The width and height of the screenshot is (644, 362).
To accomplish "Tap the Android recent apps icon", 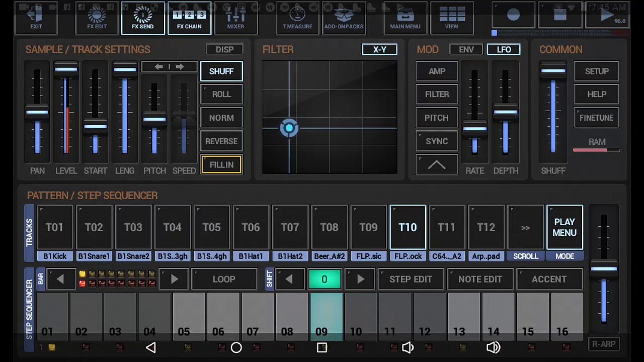I will pyautogui.click(x=322, y=347).
